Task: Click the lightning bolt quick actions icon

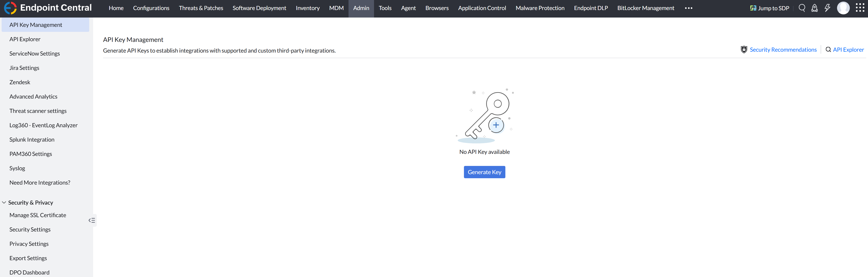Action: click(x=827, y=8)
